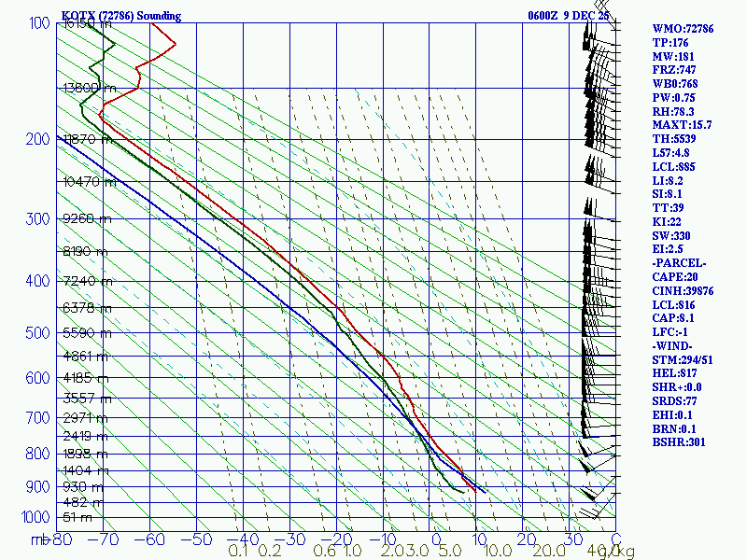Click the 'LCL:885' value
Viewport: 747px width, 560px height.
673,167
